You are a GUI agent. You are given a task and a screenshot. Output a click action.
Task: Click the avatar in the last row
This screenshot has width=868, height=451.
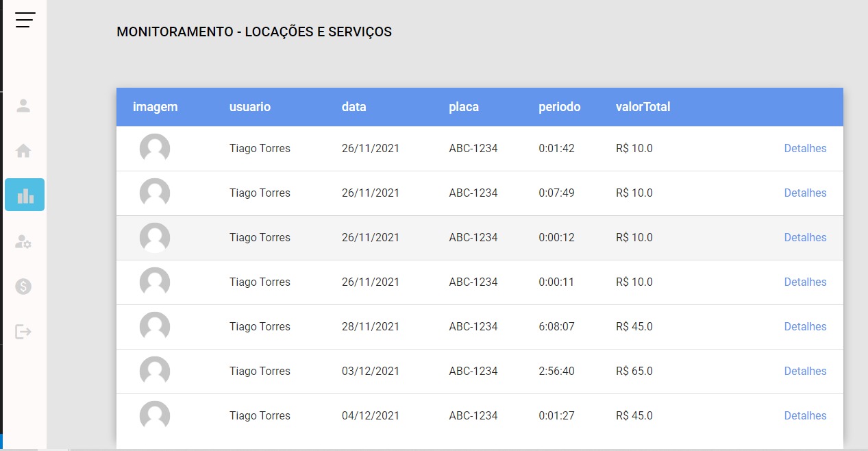tap(154, 415)
